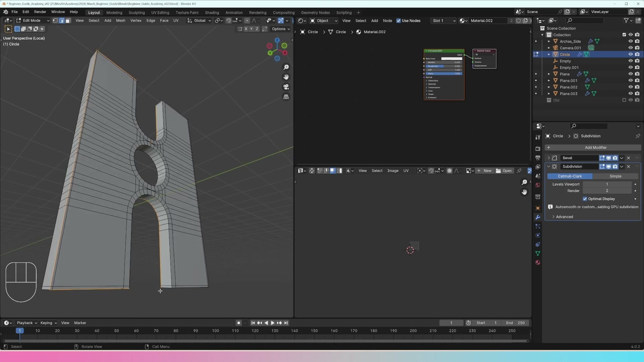Open the Output properties tab
This screenshot has width=644, height=362.
pos(538,158)
